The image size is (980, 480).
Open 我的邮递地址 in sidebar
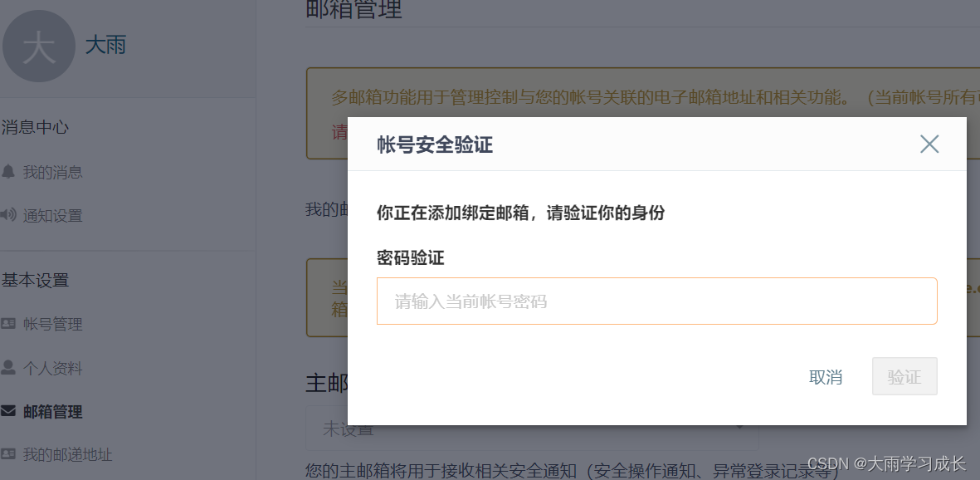pyautogui.click(x=67, y=455)
